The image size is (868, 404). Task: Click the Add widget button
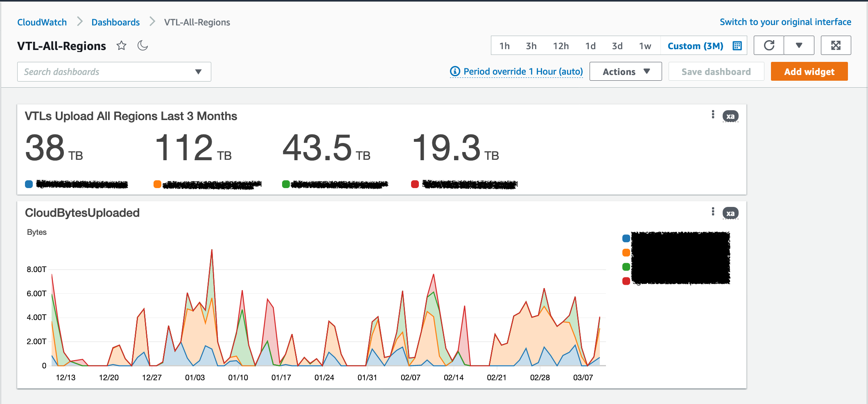pos(809,71)
